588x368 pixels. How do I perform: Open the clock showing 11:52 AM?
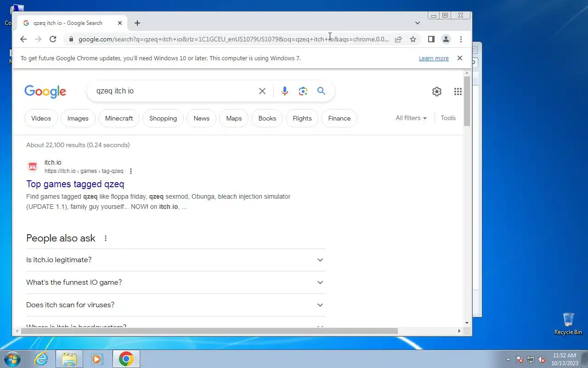565,359
